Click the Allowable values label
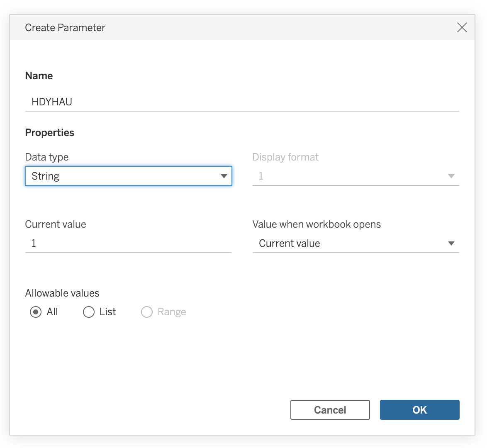This screenshot has width=487, height=448. pyautogui.click(x=62, y=293)
